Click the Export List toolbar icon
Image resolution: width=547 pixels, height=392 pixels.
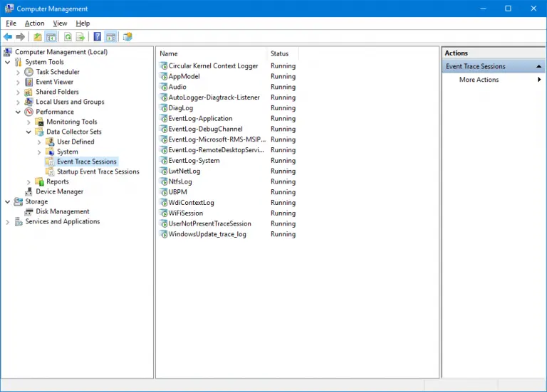[81, 37]
